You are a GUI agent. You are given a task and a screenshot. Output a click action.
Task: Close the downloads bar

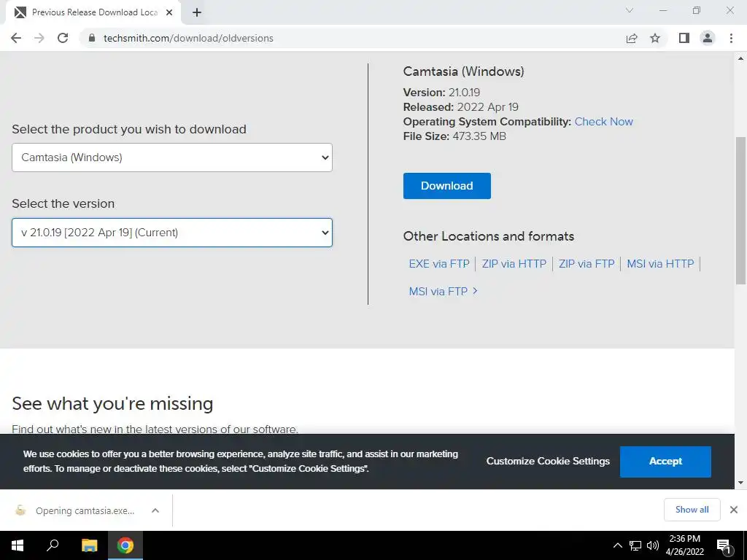coord(734,510)
